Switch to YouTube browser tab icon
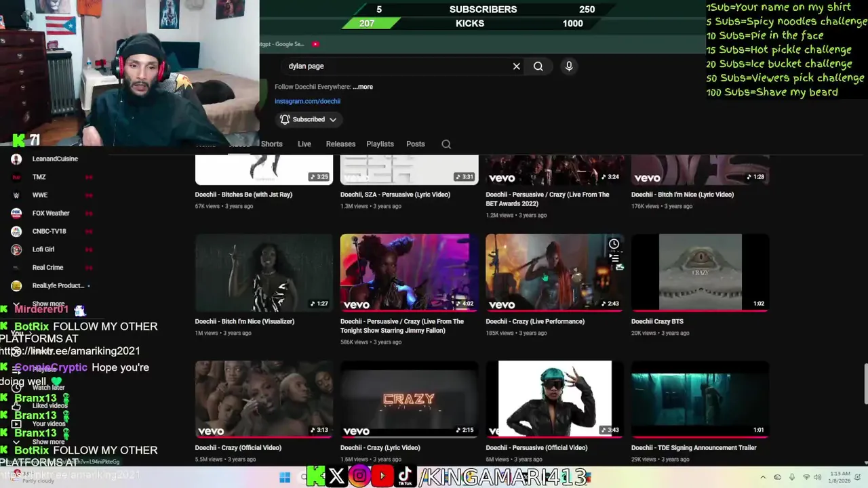Viewport: 868px width, 488px height. click(x=315, y=44)
